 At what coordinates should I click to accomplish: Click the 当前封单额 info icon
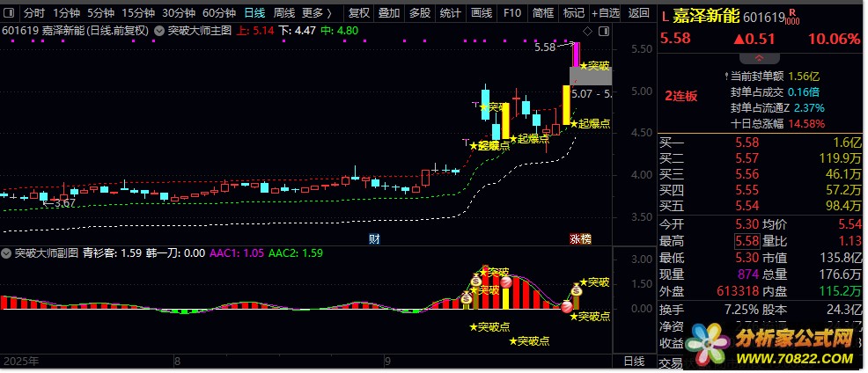pos(726,76)
